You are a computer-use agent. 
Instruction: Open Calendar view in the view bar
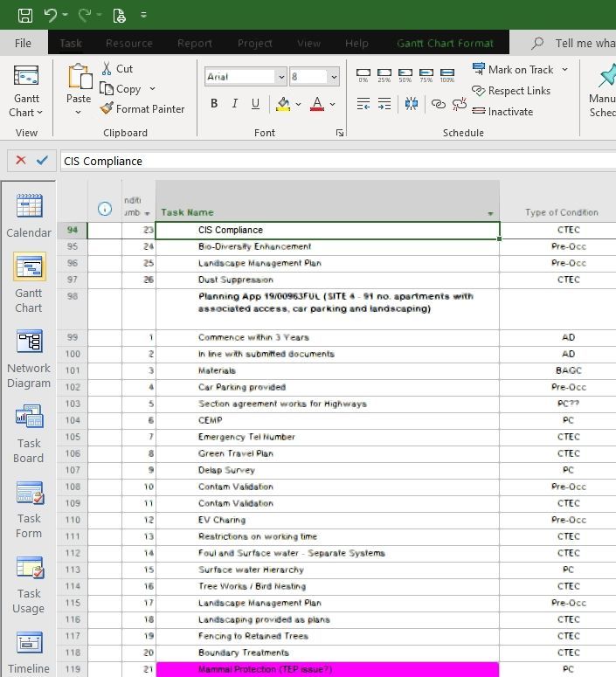point(29,216)
